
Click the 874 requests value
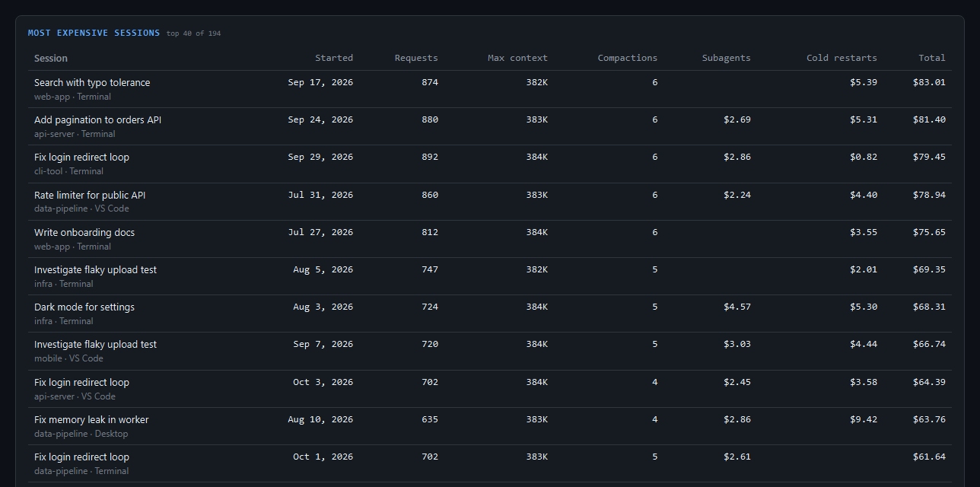[430, 82]
